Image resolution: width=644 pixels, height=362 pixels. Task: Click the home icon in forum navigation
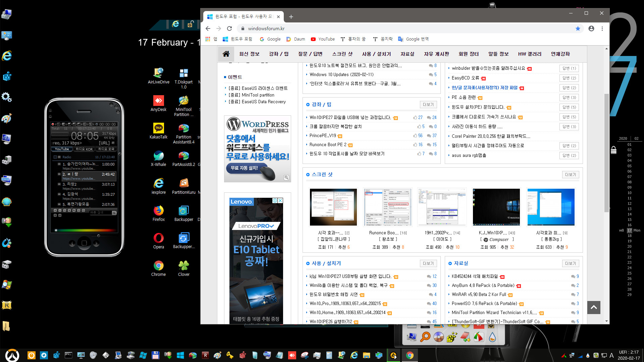(x=226, y=54)
